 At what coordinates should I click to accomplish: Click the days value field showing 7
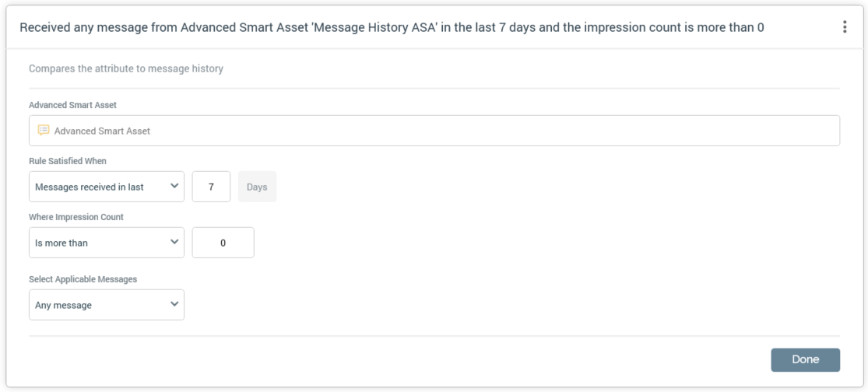click(211, 187)
